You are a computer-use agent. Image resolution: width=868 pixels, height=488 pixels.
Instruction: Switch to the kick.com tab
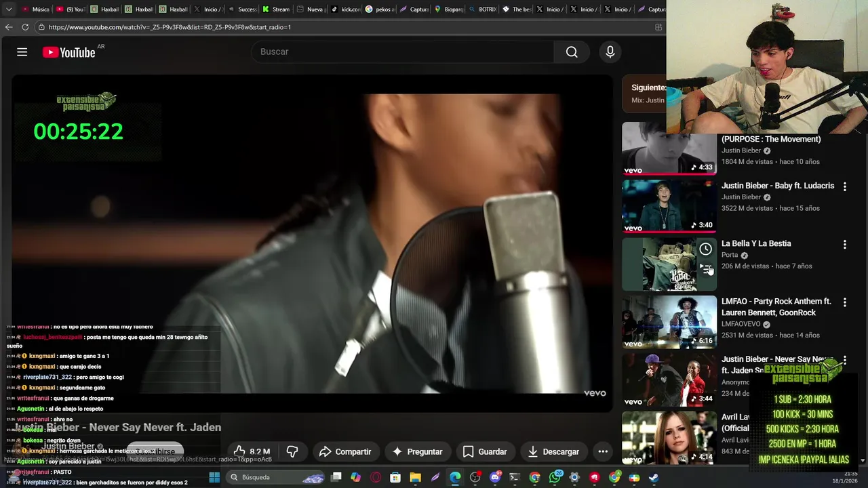click(x=345, y=9)
